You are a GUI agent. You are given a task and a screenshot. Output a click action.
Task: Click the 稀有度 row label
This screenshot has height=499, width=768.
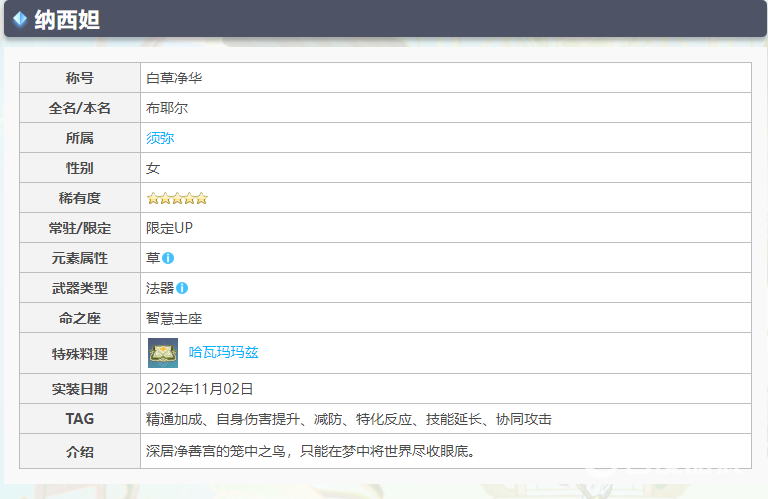tap(80, 198)
